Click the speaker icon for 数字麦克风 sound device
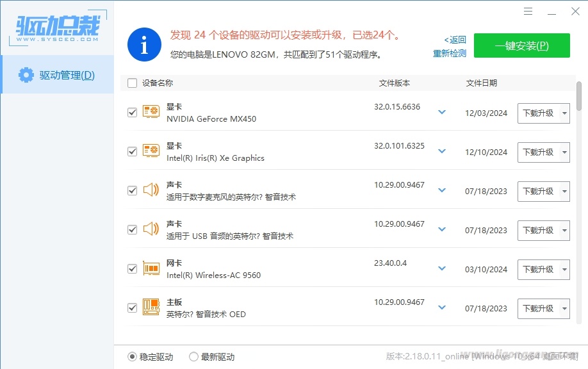The height and width of the screenshot is (369, 588). click(x=151, y=190)
